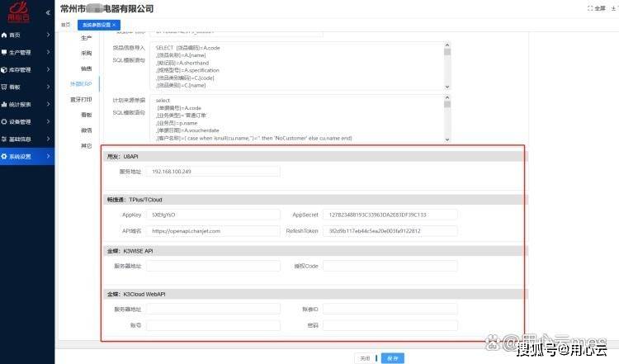The width and height of the screenshot is (619, 364).
Task: Click the up arrow of the 计划来源单据 SQL scrollbar
Action: point(447,97)
